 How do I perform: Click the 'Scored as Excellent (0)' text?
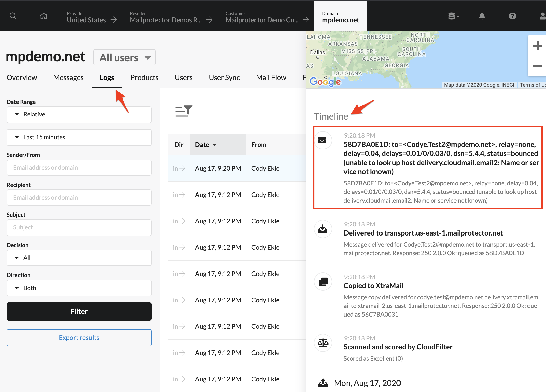click(373, 358)
